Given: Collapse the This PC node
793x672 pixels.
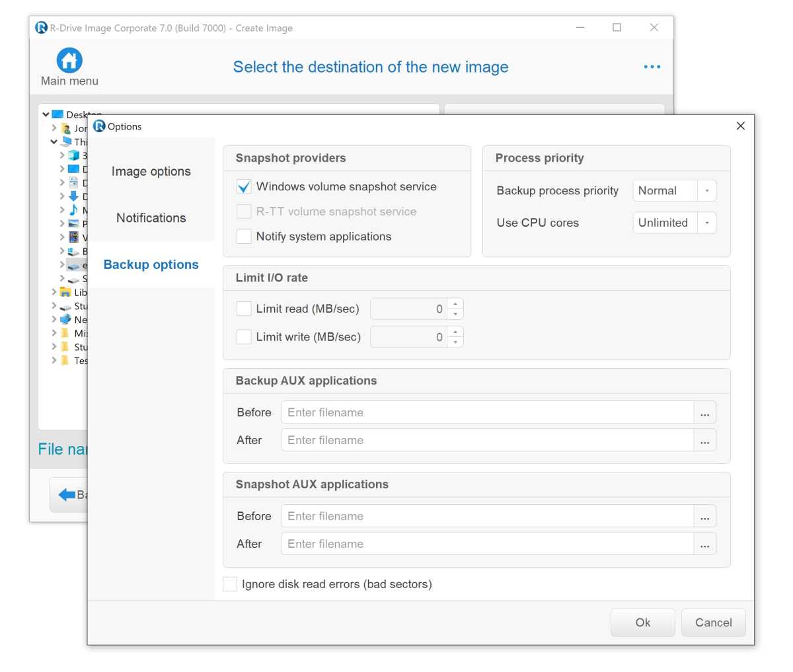Looking at the screenshot, I should point(54,141).
